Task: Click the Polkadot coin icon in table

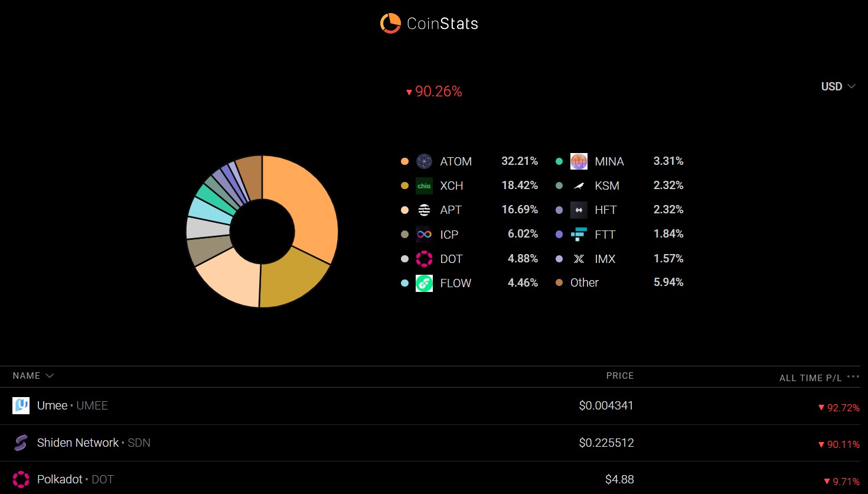Action: pos(21,479)
